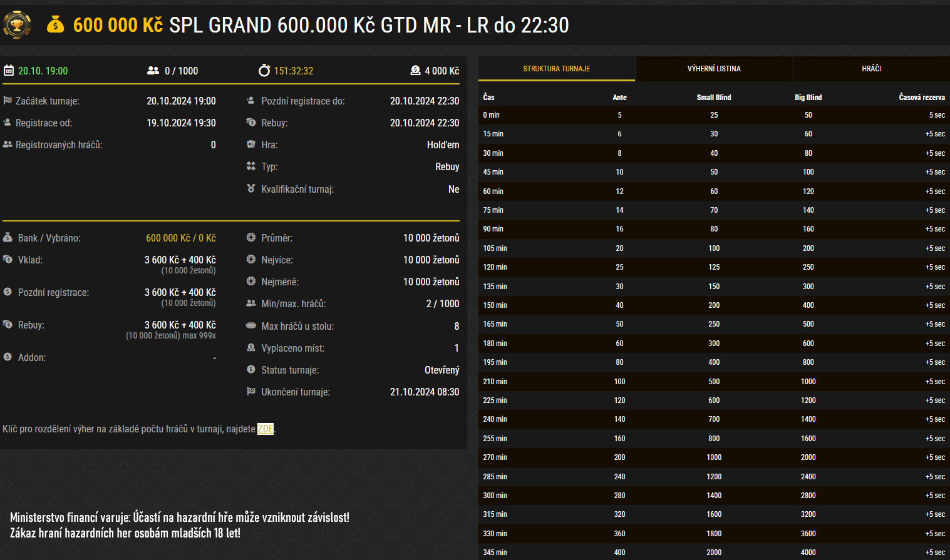Click the 19.10.2024 19:30 registration date

[x=182, y=123]
